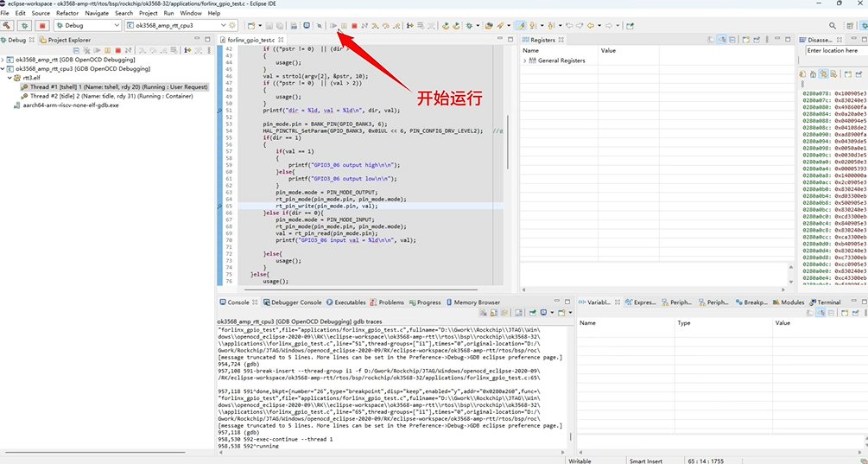Open the Refactor menu
Screen dimensions: 868x464
(x=67, y=13)
